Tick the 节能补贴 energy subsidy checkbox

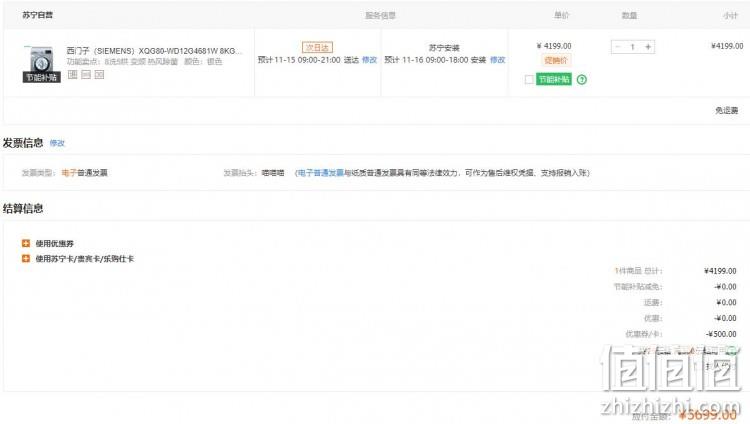(529, 79)
